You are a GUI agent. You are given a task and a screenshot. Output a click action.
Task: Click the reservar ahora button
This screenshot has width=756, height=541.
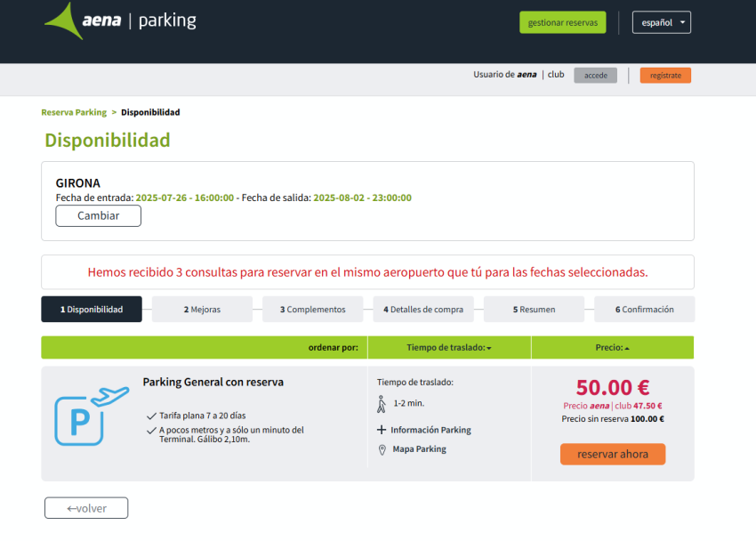pyautogui.click(x=613, y=454)
